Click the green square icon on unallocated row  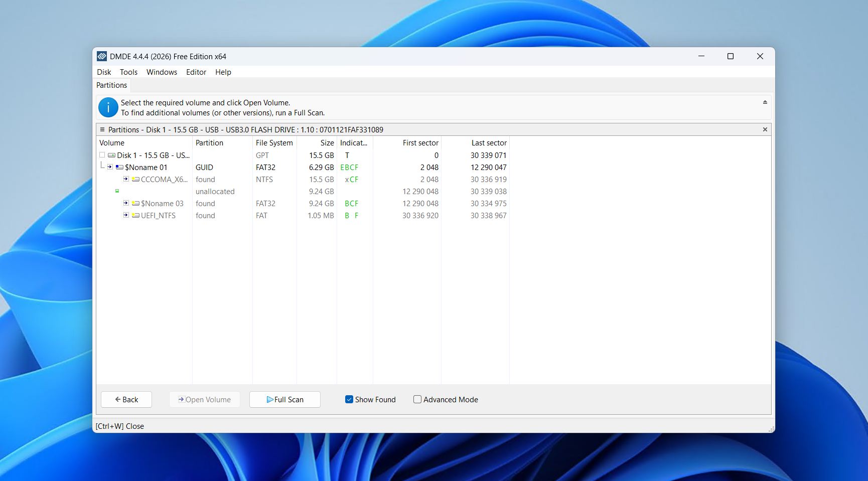pyautogui.click(x=117, y=191)
